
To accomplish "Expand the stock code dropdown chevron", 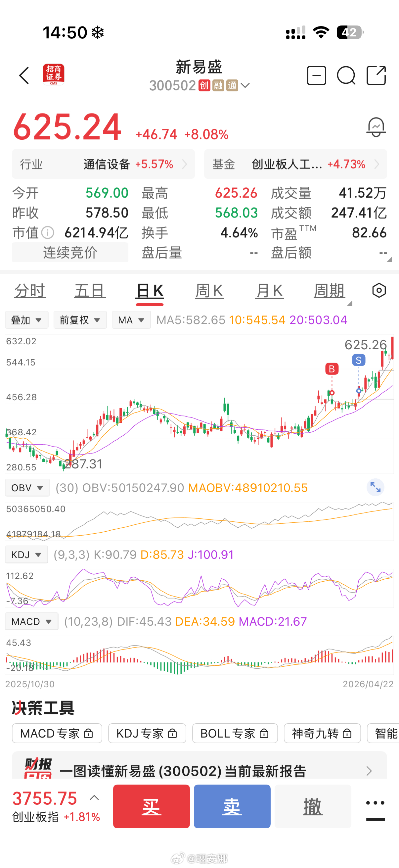I will tap(245, 86).
